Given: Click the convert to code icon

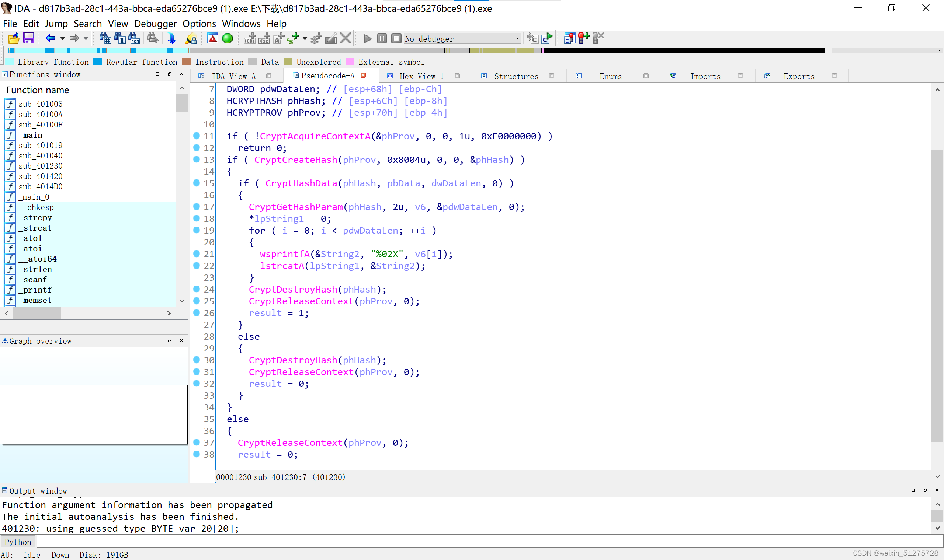Looking at the screenshot, I should point(250,38).
